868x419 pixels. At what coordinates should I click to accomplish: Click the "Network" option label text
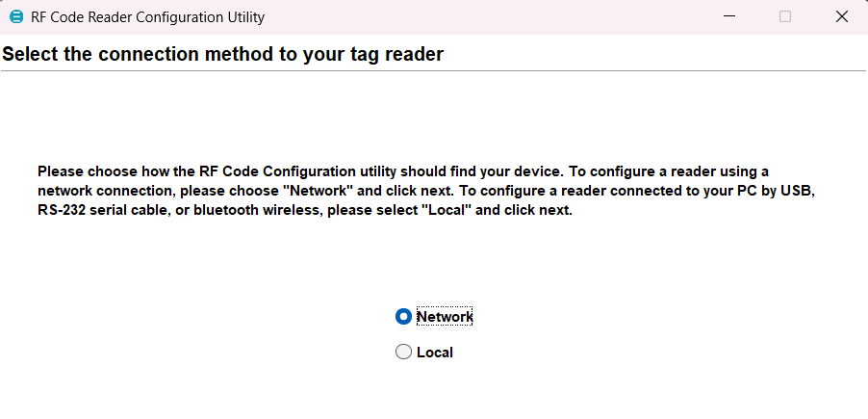pos(445,316)
